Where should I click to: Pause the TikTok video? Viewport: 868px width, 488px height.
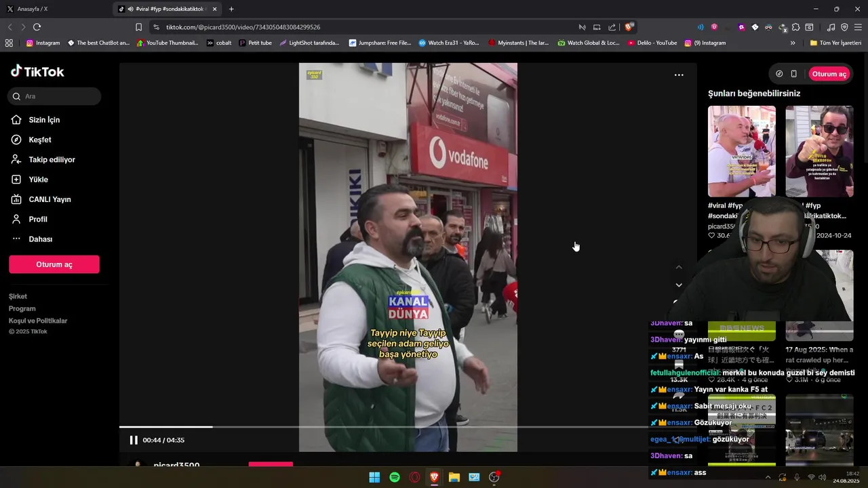[x=134, y=440]
